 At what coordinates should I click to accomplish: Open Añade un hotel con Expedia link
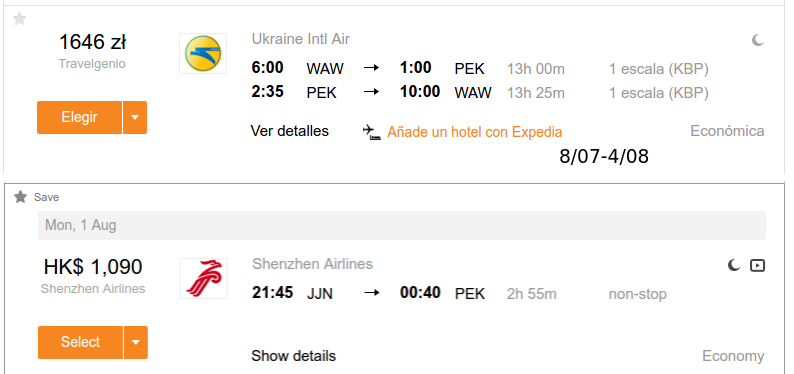coord(474,132)
